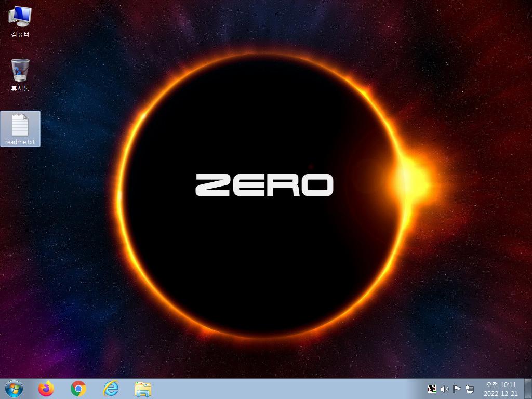The width and height of the screenshot is (532, 399).
Task: Open Windows Explorer from the taskbar
Action: coord(143,389)
